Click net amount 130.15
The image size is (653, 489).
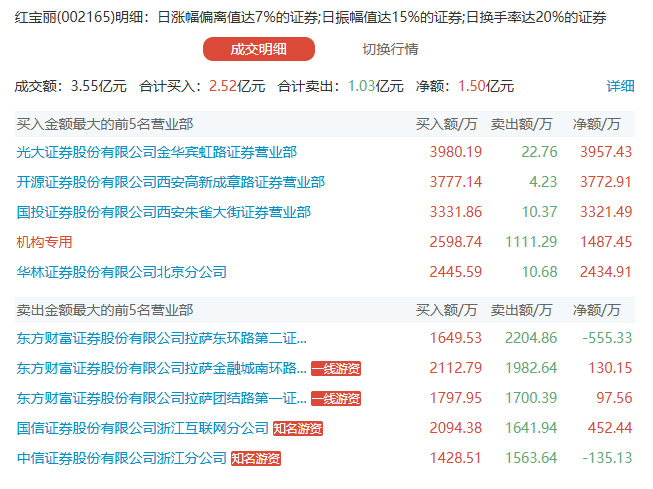610,368
